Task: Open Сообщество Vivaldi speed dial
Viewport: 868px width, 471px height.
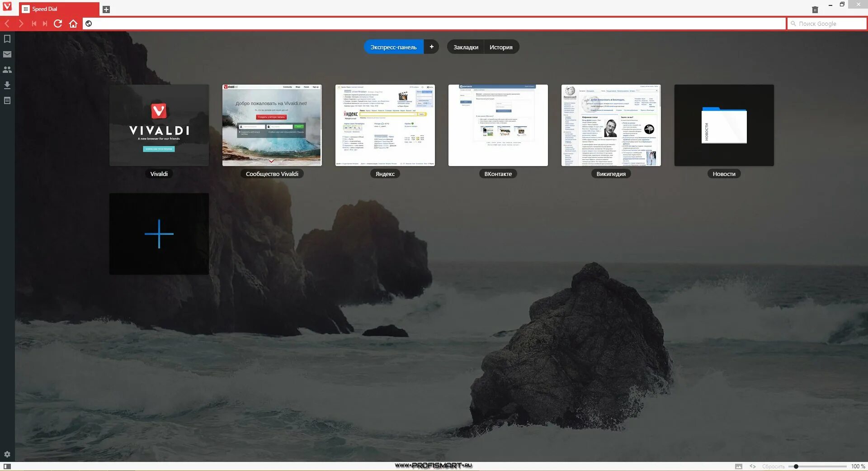Action: (x=272, y=125)
